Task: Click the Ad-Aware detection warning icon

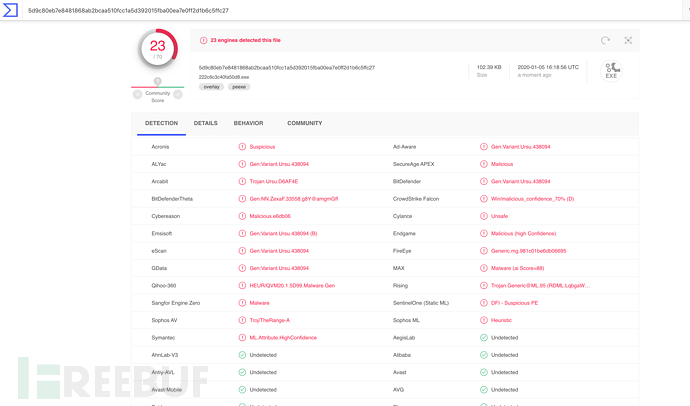Action: click(484, 146)
